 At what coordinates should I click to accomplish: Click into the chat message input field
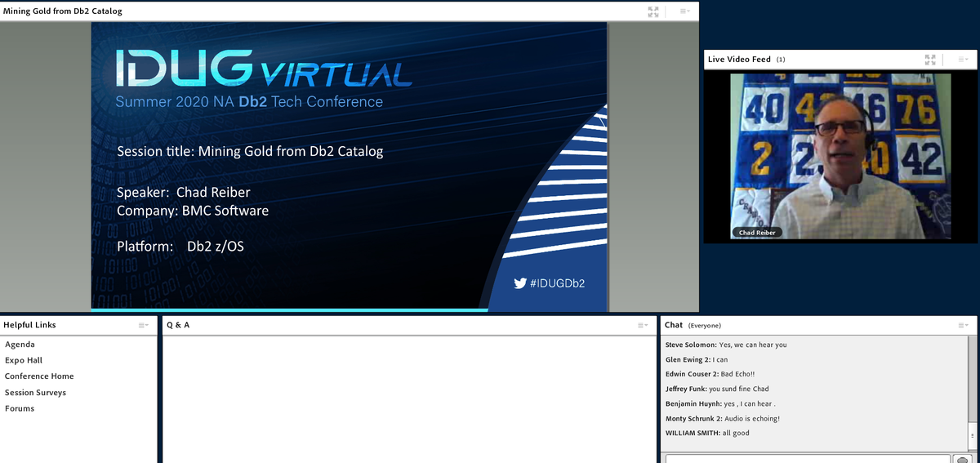click(808, 459)
